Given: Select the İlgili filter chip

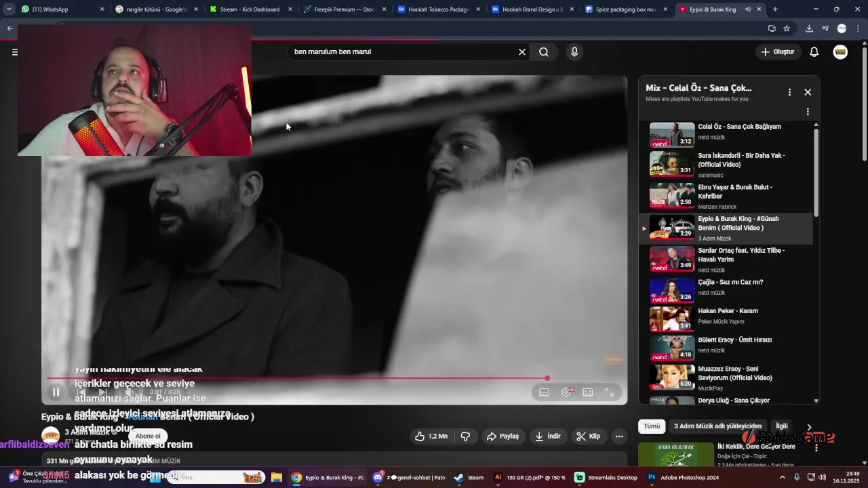Looking at the screenshot, I should point(782,426).
